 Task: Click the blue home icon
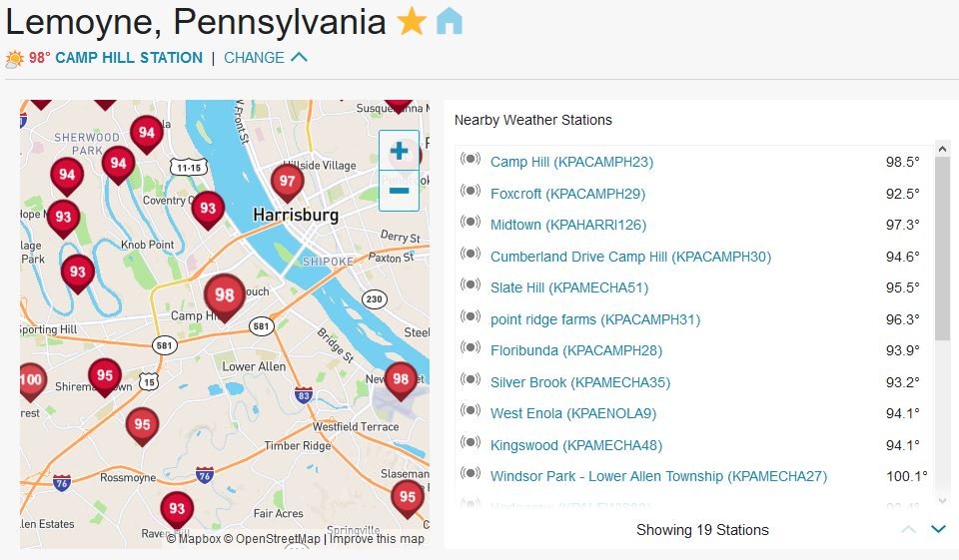450,21
